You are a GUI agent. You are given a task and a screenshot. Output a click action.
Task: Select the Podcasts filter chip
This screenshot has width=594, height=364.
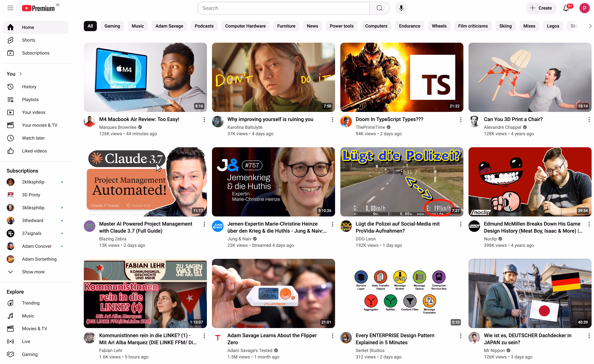click(204, 26)
